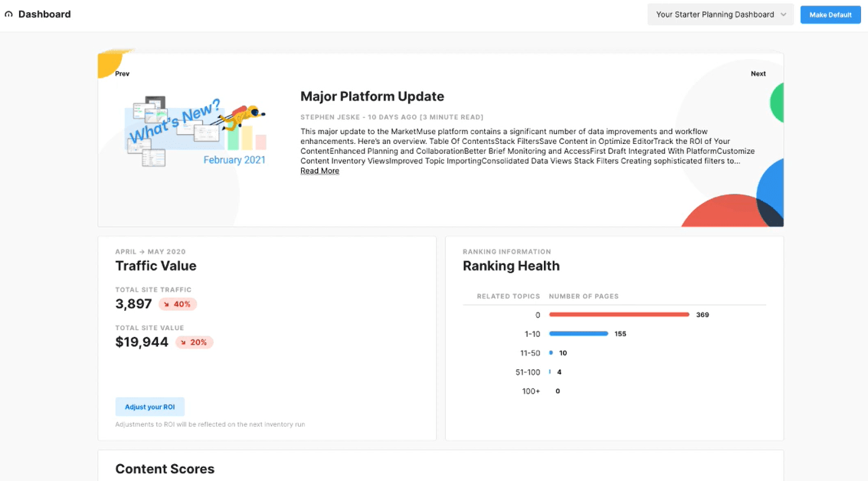Select the red bar for 0 related topics
The width and height of the screenshot is (868, 481).
tap(619, 314)
